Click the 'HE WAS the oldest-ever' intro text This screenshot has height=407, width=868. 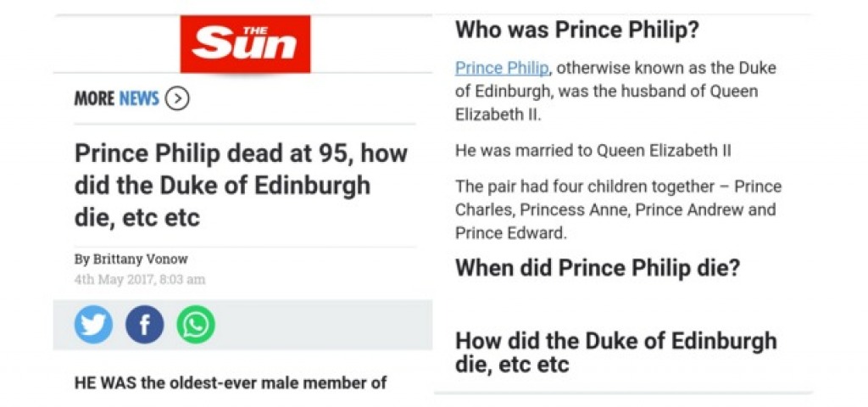click(x=231, y=382)
